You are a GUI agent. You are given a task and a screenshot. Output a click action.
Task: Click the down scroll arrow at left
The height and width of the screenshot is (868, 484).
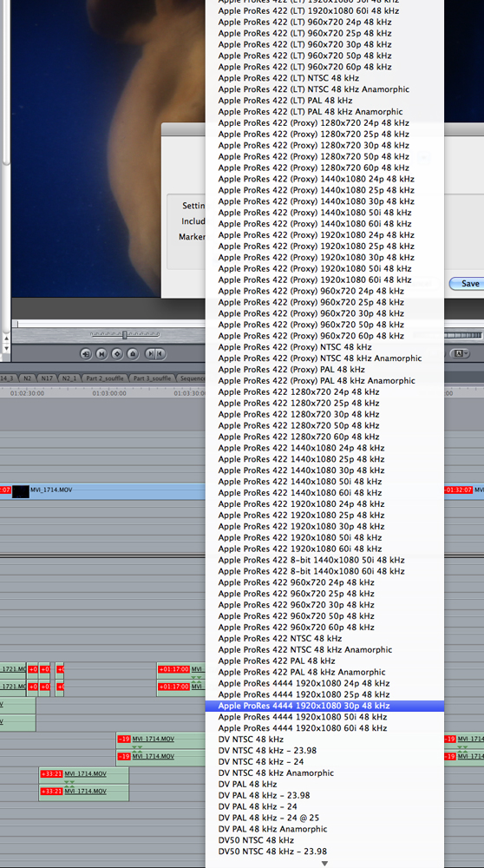click(x=6, y=348)
